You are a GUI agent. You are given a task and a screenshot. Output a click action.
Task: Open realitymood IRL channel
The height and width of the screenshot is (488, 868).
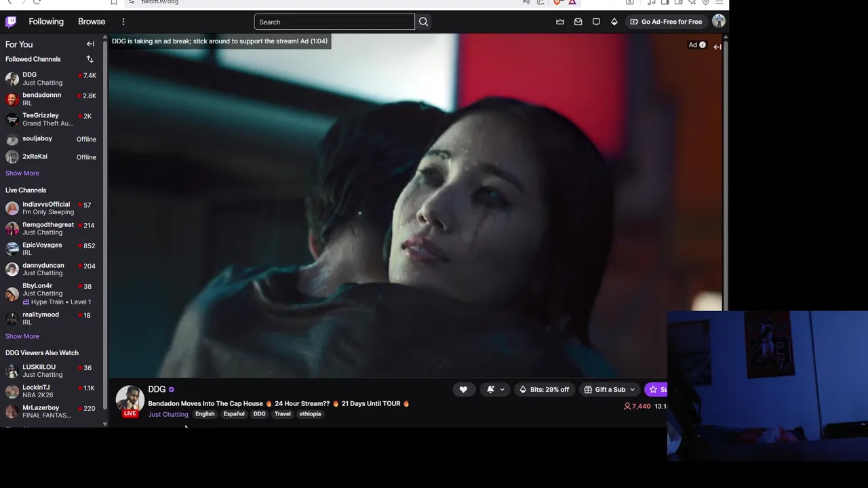51,319
